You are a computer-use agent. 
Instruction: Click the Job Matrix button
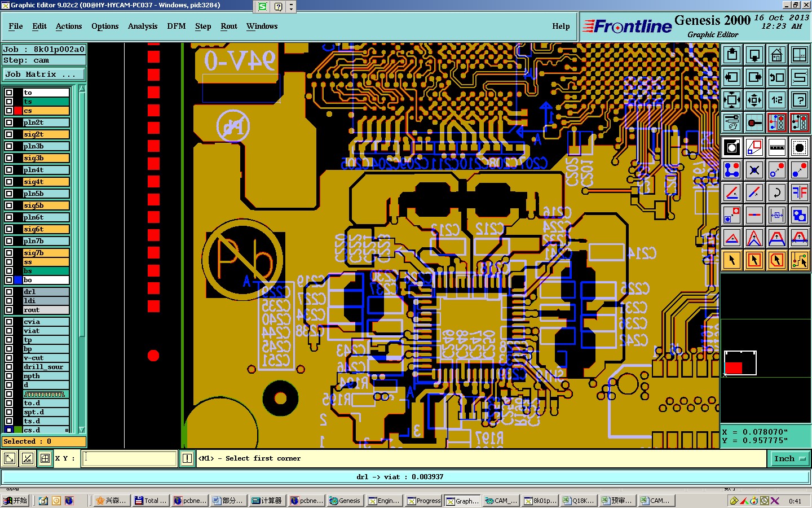tap(43, 75)
